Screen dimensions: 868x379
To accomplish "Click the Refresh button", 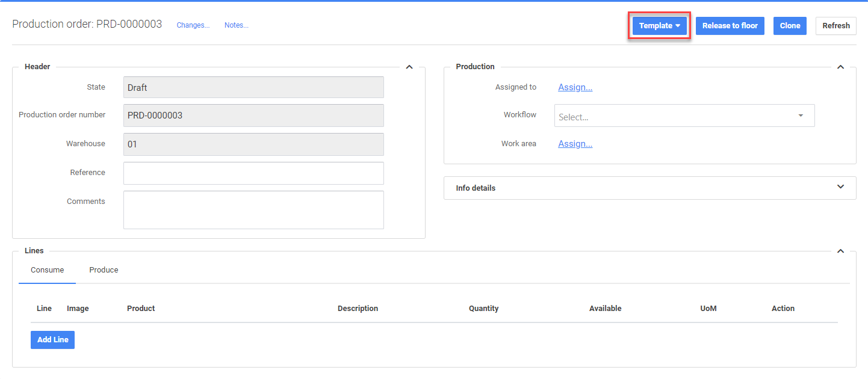I will tap(835, 26).
